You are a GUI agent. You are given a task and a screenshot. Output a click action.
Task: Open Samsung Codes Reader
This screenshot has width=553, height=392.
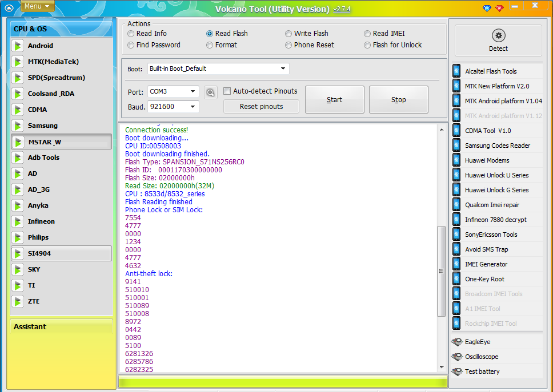click(x=497, y=146)
